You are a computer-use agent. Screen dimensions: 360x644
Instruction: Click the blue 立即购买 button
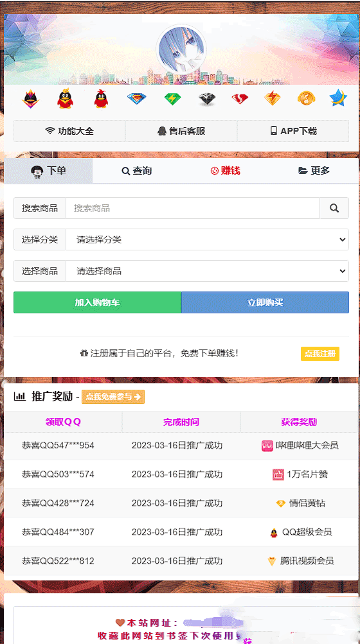(265, 302)
